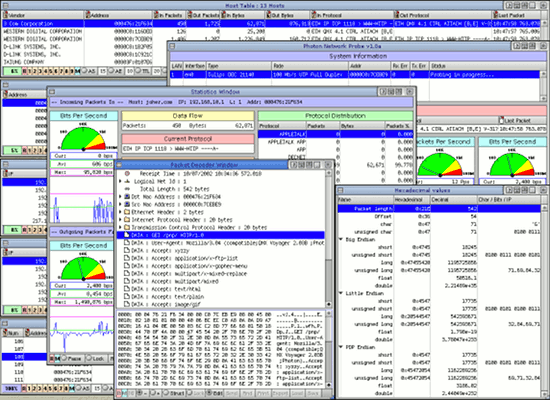The height and width of the screenshot is (400, 550).
Task: Click Packets Per Second gauge dial
Action: 440,164
